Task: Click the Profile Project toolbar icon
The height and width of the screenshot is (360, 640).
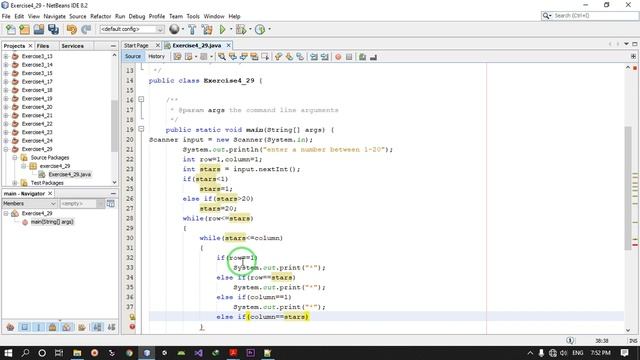Action: click(260, 29)
